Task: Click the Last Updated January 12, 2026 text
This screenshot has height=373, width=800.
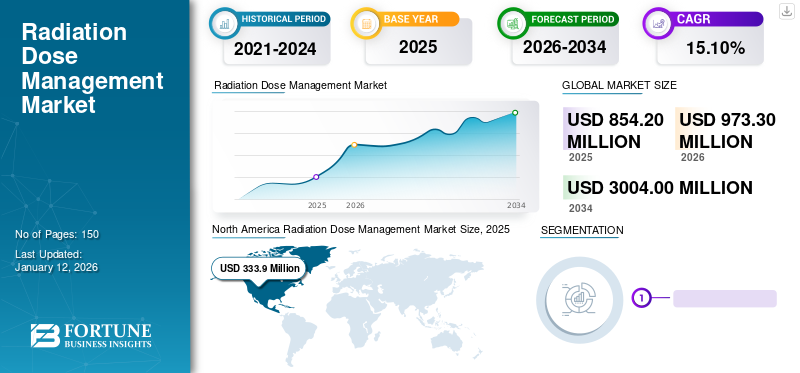Action: (57, 261)
